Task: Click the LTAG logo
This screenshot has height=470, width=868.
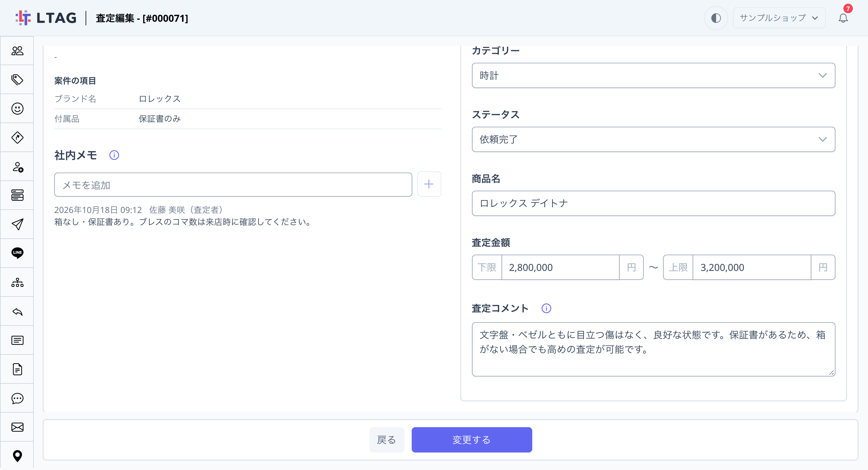Action: point(46,18)
